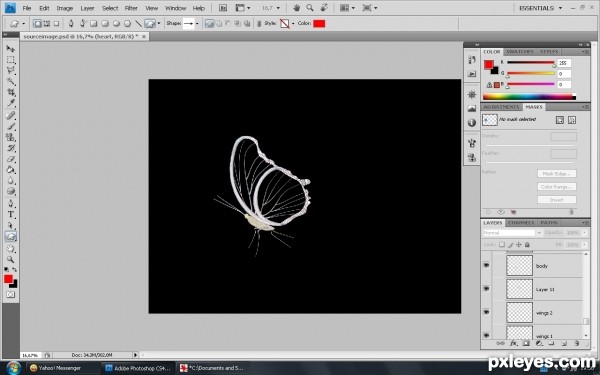Click the Add layer style fx icon
600x375 pixels.
[514, 344]
